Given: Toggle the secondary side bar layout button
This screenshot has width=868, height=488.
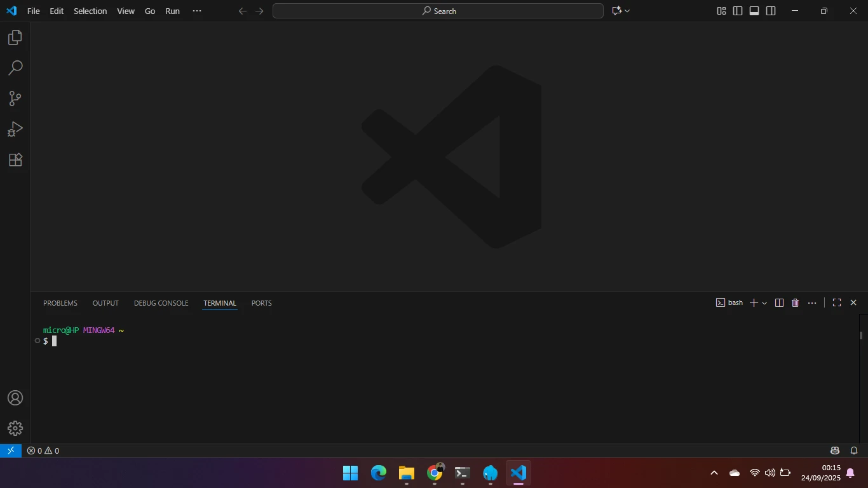Looking at the screenshot, I should [771, 11].
